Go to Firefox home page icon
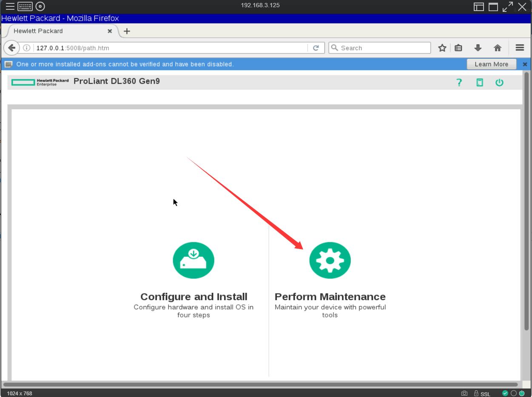The width and height of the screenshot is (532, 397). coord(498,48)
